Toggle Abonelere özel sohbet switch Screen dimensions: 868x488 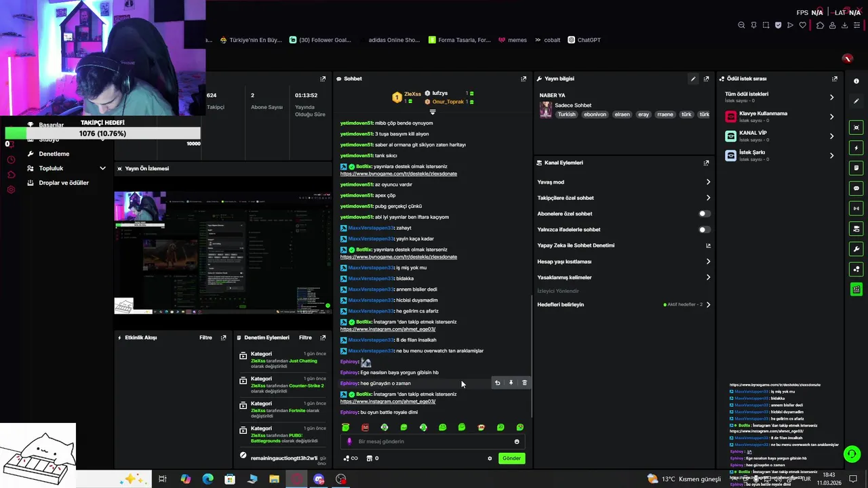click(705, 213)
